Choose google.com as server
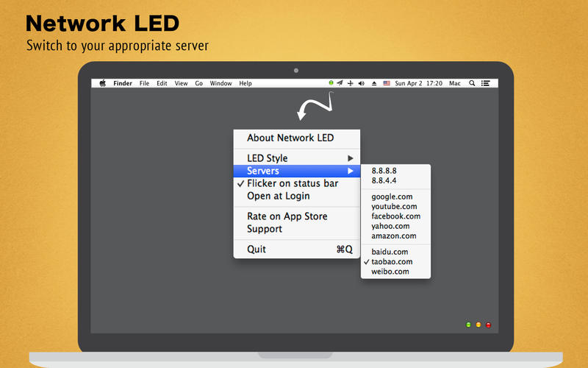The image size is (588, 368). [395, 197]
